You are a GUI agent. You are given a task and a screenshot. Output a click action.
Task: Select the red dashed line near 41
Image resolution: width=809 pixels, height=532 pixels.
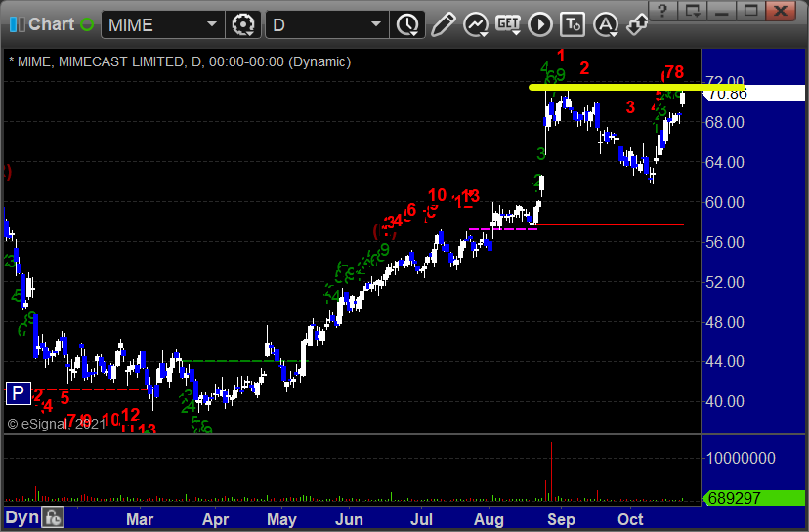pyautogui.click(x=92, y=389)
